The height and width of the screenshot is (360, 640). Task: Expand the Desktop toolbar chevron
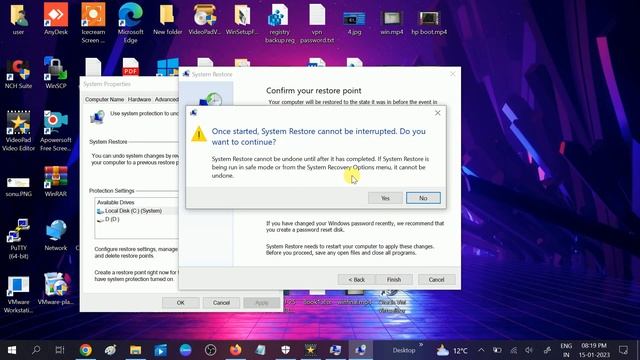pos(421,345)
